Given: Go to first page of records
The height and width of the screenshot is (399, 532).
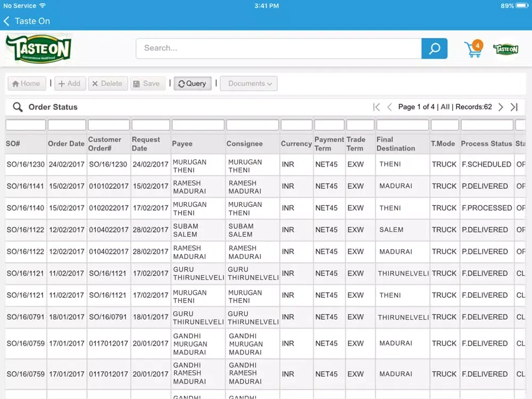Looking at the screenshot, I should coord(376,107).
